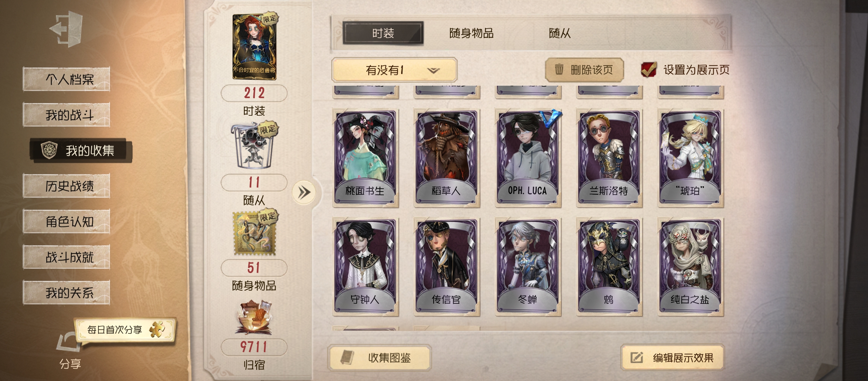This screenshot has width=868, height=381.
Task: Click the 我的收集 shield emblem icon
Action: (x=49, y=151)
